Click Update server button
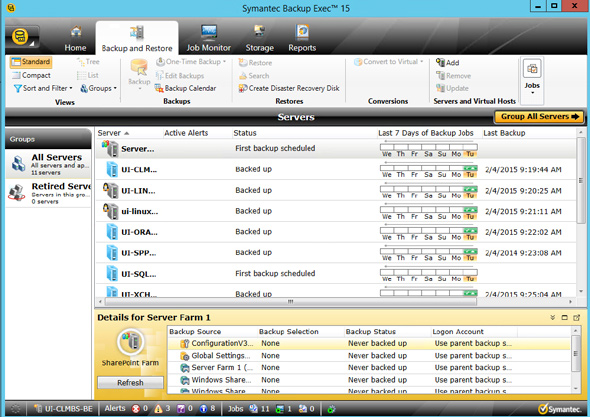This screenshot has width=590, height=417. pos(452,88)
